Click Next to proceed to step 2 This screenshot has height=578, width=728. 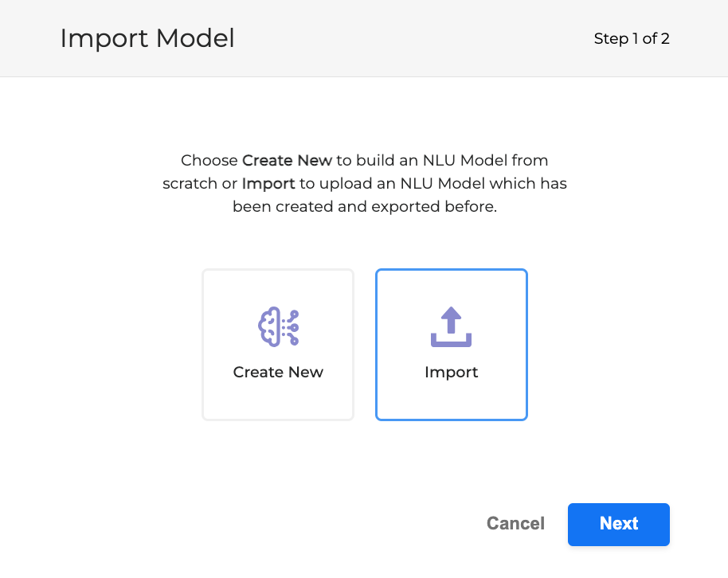pos(618,524)
